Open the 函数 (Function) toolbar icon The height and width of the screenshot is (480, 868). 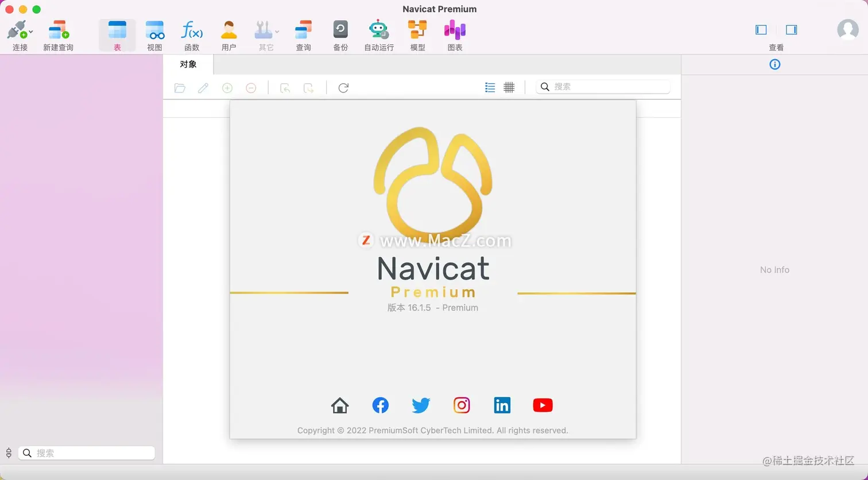coord(192,30)
